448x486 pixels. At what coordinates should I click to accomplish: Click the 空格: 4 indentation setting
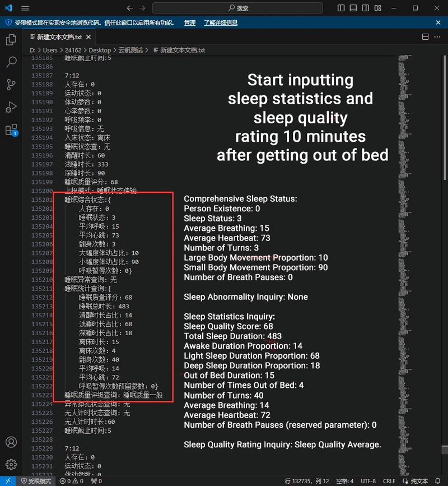point(344,481)
